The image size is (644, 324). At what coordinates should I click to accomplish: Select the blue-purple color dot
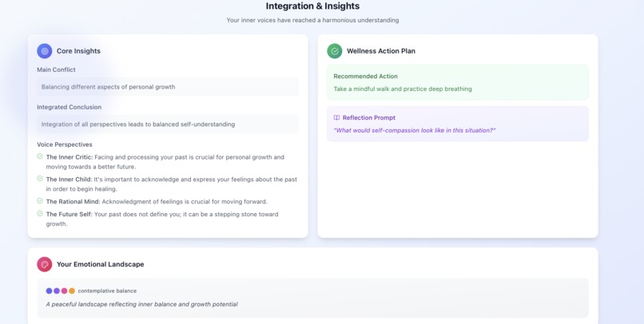click(50, 291)
